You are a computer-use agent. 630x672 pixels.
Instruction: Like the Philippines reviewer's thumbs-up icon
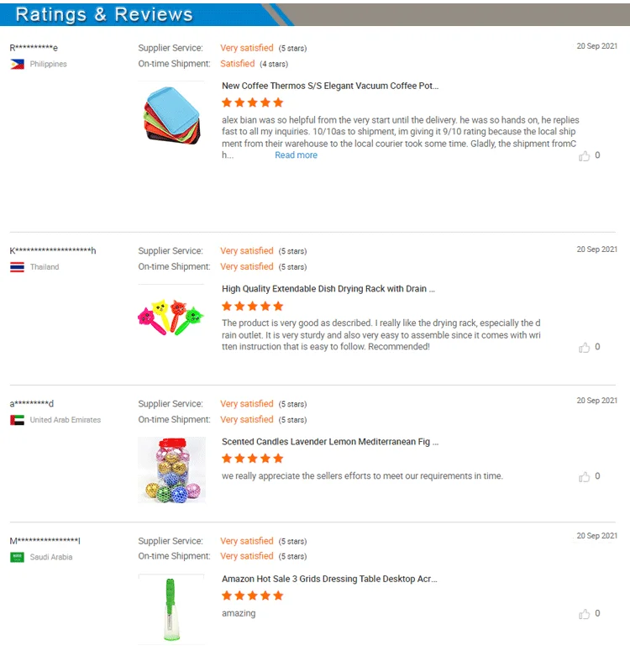[584, 156]
